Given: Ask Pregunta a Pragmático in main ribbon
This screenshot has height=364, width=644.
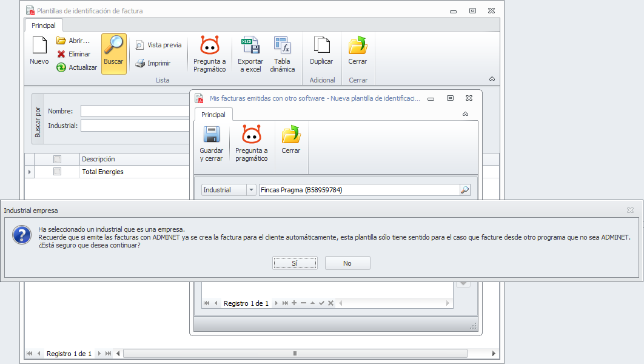Looking at the screenshot, I should coord(209,54).
